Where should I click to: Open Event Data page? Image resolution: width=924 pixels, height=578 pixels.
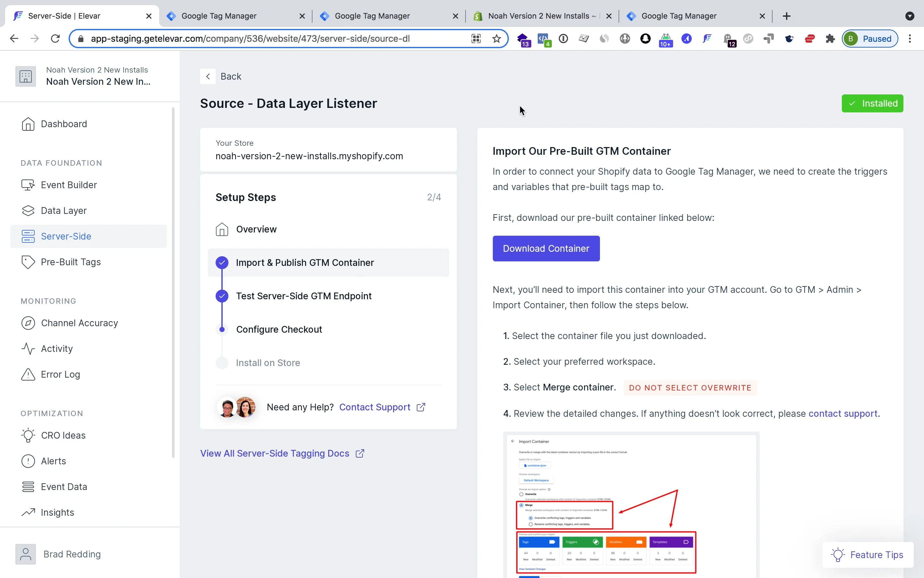[54, 486]
